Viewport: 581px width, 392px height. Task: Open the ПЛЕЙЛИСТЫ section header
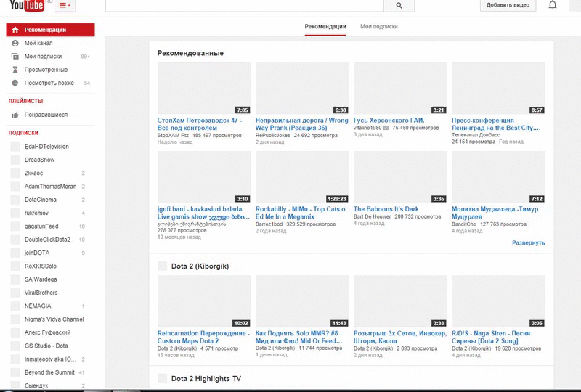25,101
